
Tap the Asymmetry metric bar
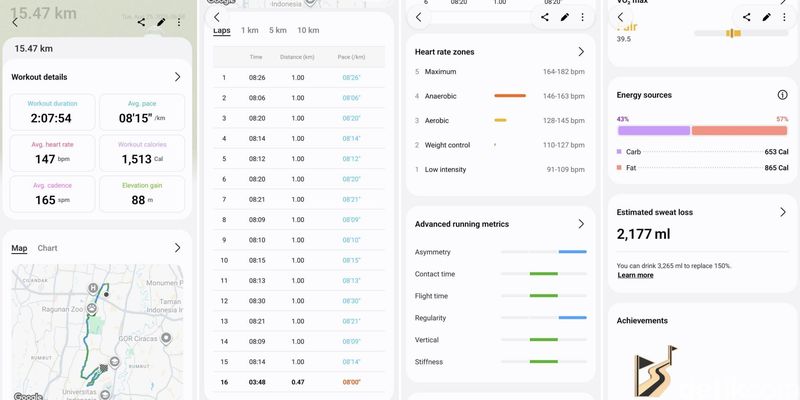tap(544, 252)
